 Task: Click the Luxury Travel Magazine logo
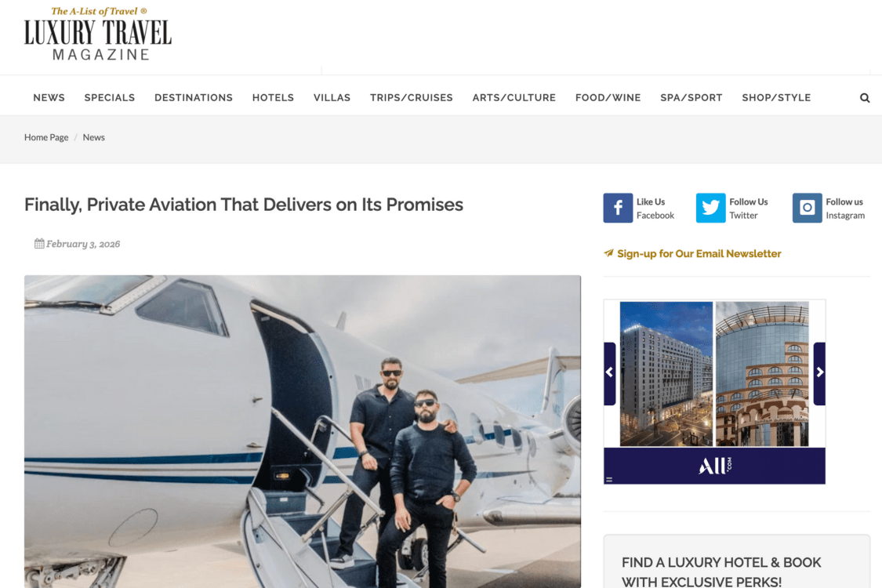[x=98, y=34]
